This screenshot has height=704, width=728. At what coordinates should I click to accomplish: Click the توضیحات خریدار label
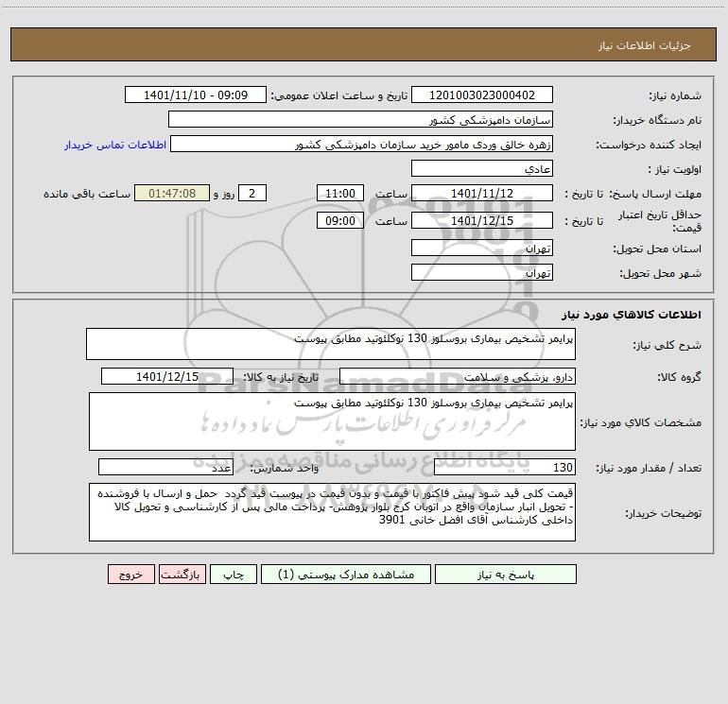(663, 513)
